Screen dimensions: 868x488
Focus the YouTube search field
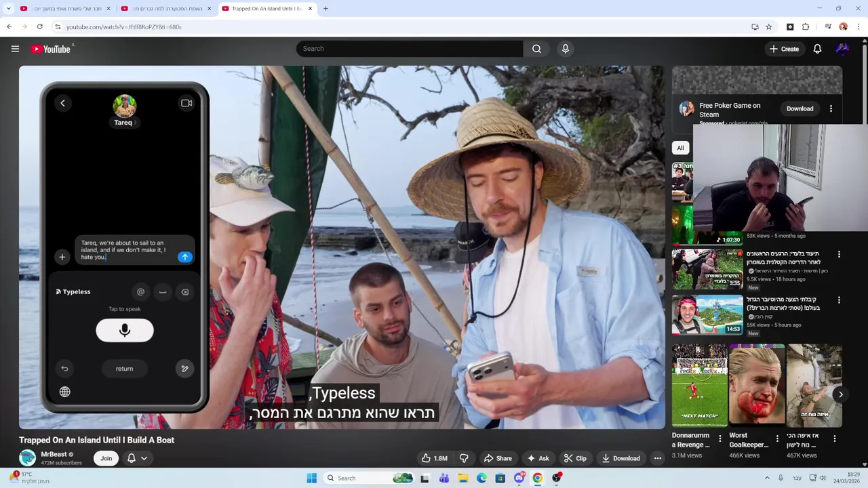tap(410, 49)
